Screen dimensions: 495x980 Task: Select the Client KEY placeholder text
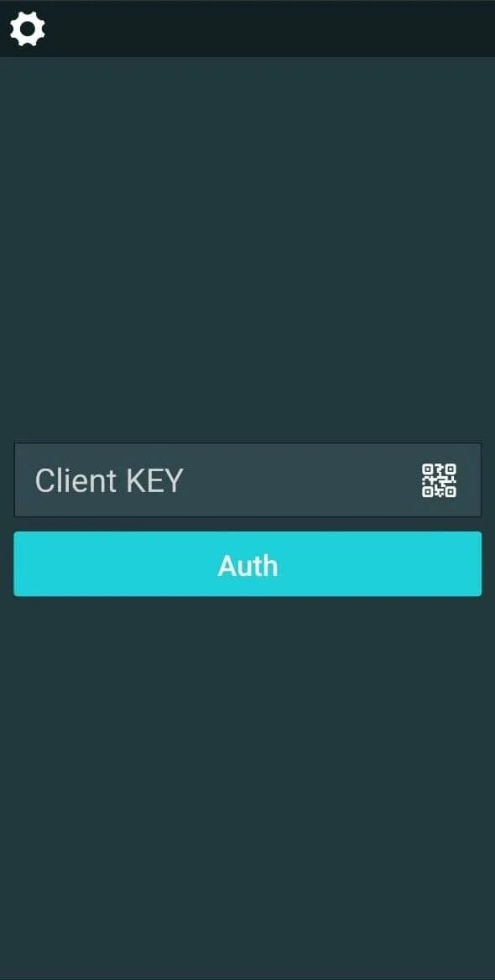click(x=109, y=480)
